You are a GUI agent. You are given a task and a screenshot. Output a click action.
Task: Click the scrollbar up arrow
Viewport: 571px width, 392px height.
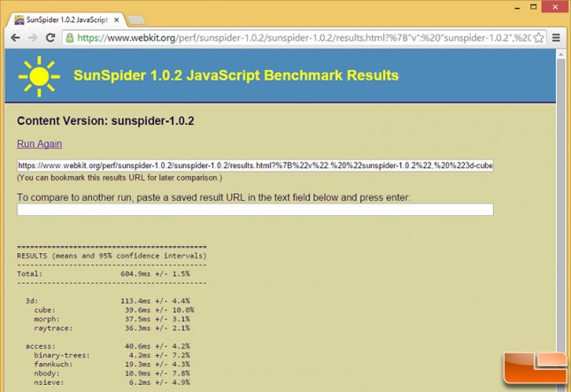point(560,54)
